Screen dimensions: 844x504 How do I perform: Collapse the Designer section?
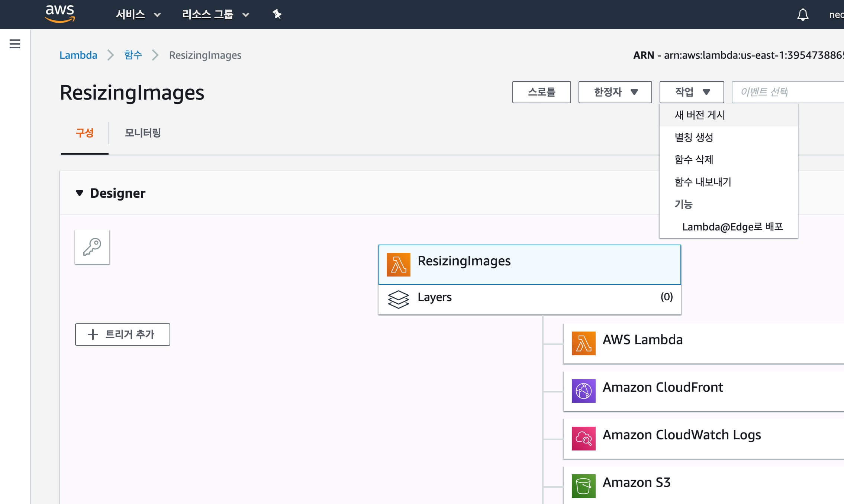79,193
